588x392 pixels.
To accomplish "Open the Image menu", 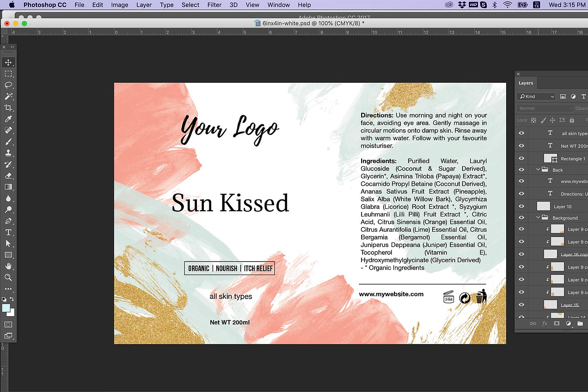I will (120, 5).
